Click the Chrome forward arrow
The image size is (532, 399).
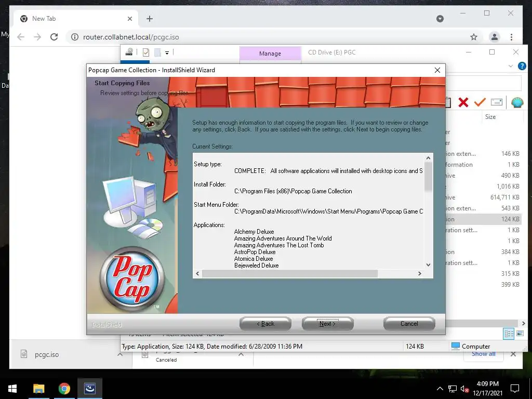pyautogui.click(x=37, y=37)
